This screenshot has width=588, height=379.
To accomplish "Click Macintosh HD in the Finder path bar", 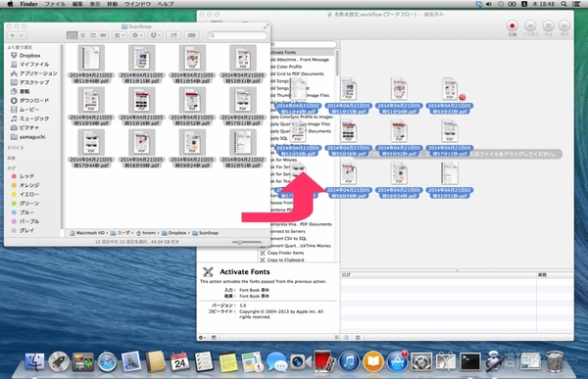I will coord(87,233).
